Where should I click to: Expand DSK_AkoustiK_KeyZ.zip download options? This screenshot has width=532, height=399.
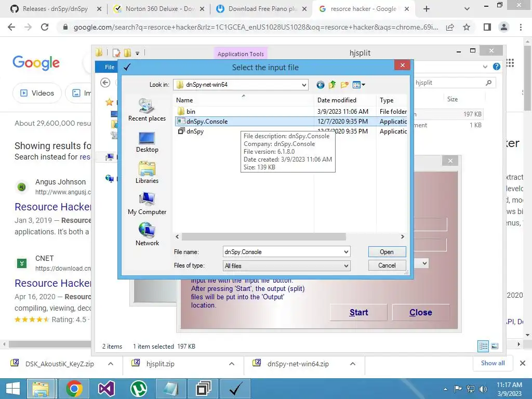point(111,364)
